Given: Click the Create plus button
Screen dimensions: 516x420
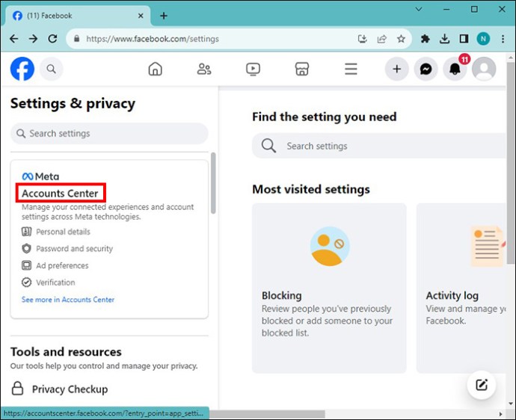Looking at the screenshot, I should tap(396, 69).
